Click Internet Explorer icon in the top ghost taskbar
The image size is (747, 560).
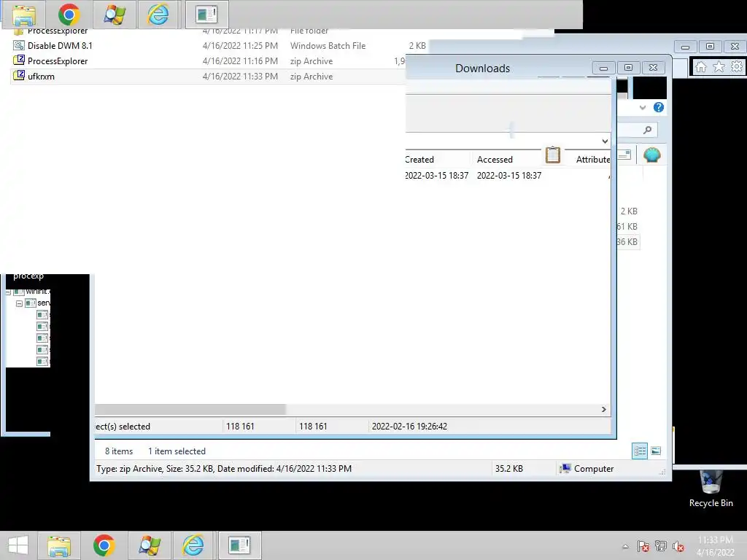[x=158, y=15]
